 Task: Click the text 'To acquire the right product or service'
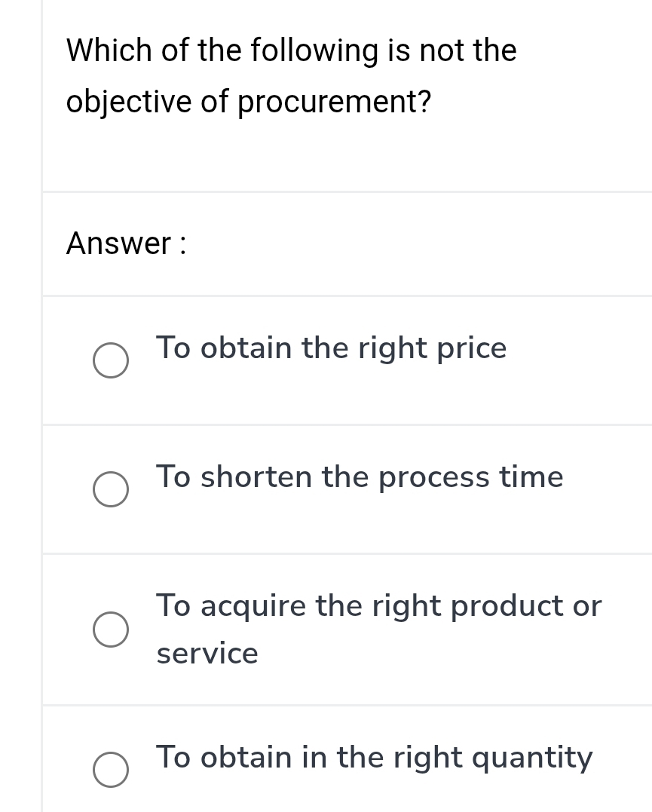379,630
